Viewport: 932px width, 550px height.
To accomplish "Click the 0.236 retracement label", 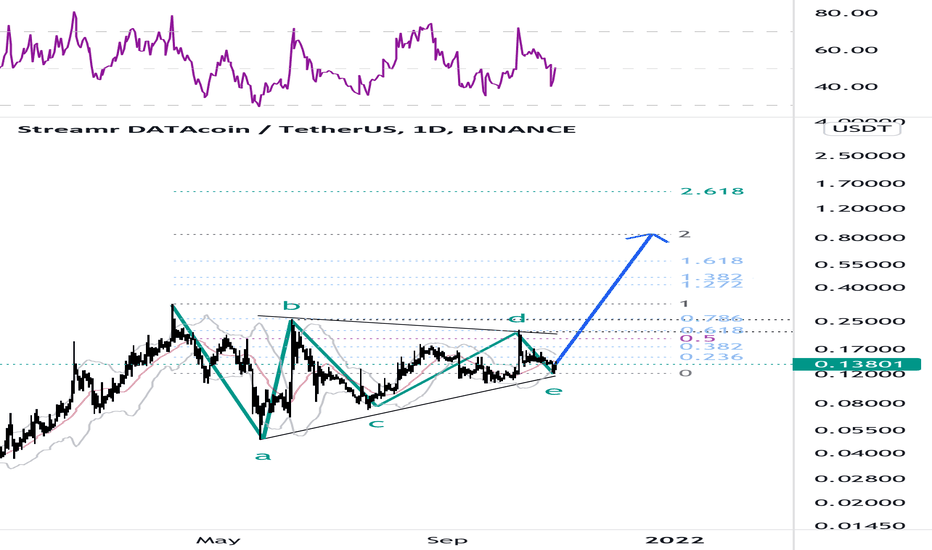I will click(x=711, y=357).
